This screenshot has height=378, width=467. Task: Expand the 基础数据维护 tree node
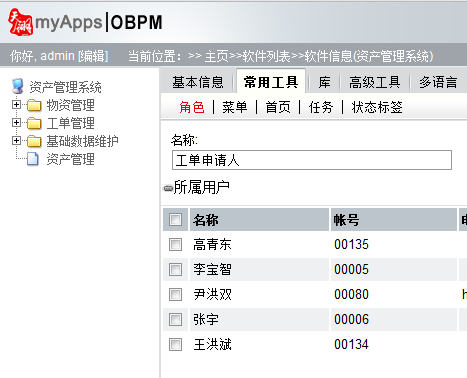click(x=16, y=141)
